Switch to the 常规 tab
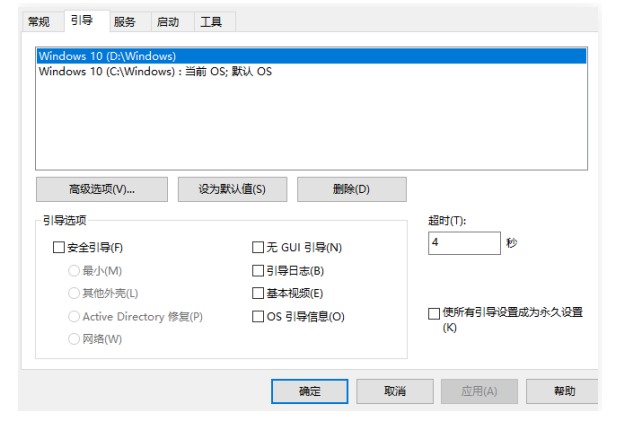 click(x=38, y=21)
